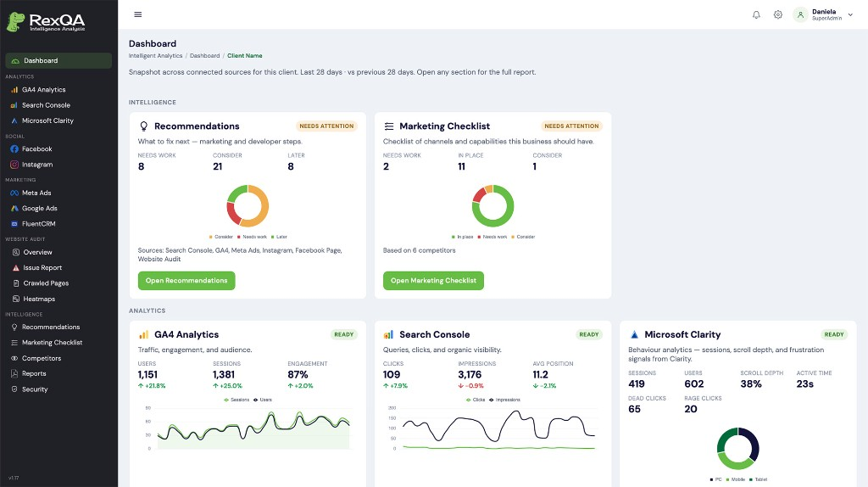
Task: Click the Microsoft Clarity sidebar icon
Action: (x=14, y=120)
